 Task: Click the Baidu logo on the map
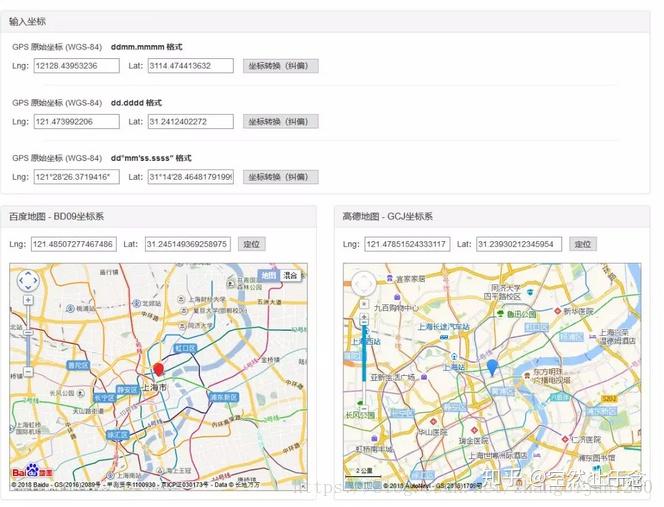32,471
